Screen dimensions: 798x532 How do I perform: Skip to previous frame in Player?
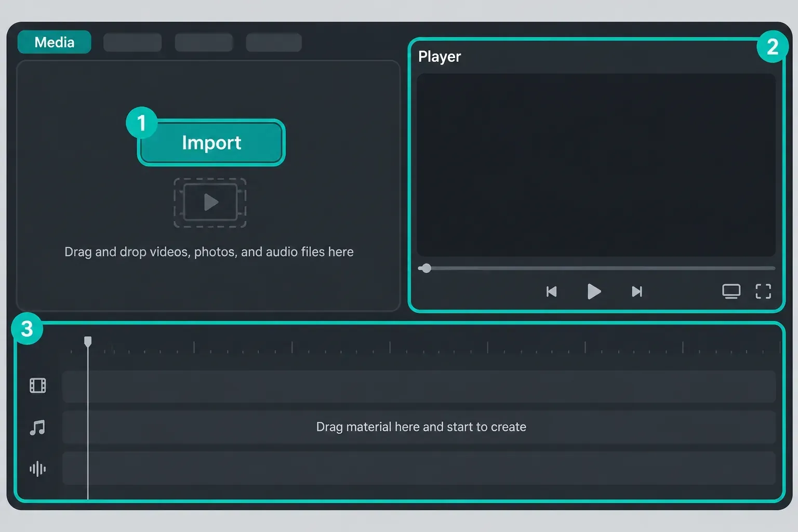tap(552, 291)
